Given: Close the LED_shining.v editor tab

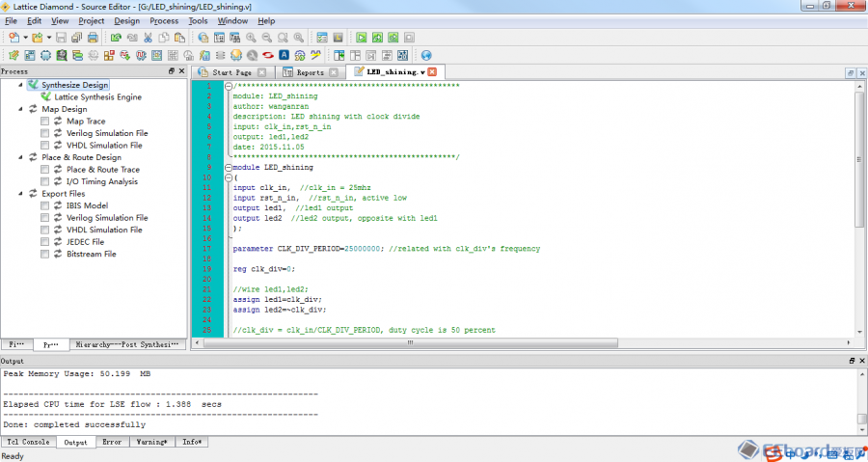Looking at the screenshot, I should 432,72.
